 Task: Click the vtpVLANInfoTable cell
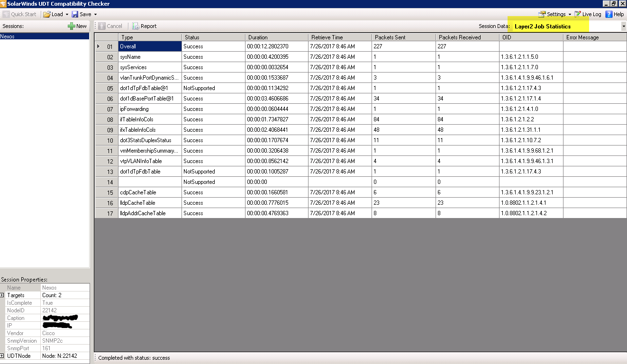coord(150,161)
